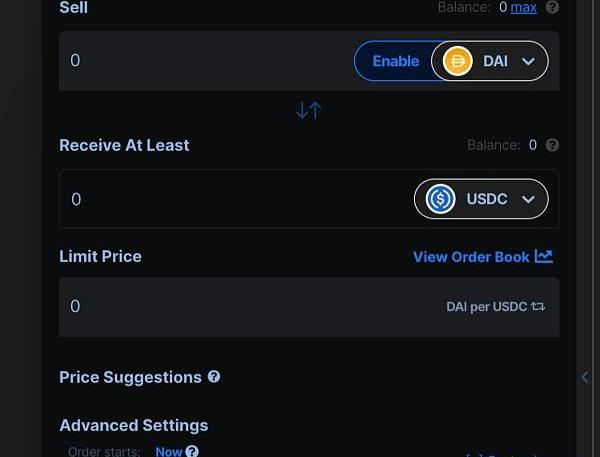Click the Advanced Settings heading
Screen dimensions: 600x457
[x=134, y=425]
